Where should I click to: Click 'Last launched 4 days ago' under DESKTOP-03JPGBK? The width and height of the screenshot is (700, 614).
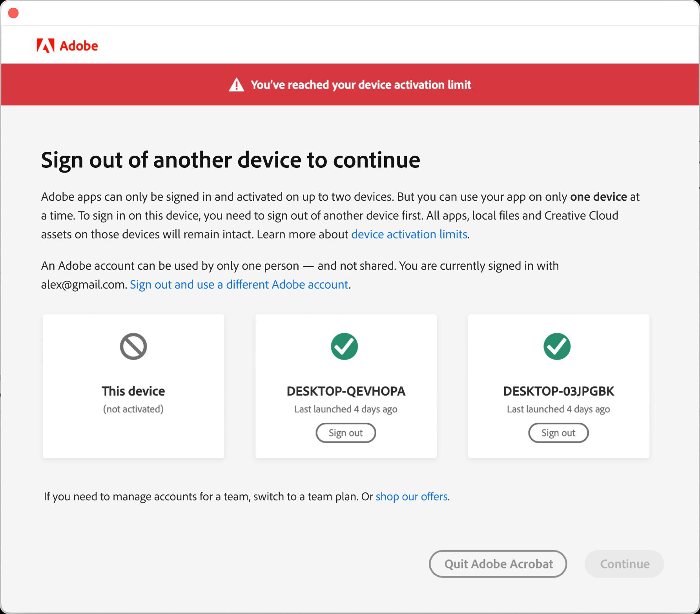[x=558, y=409]
